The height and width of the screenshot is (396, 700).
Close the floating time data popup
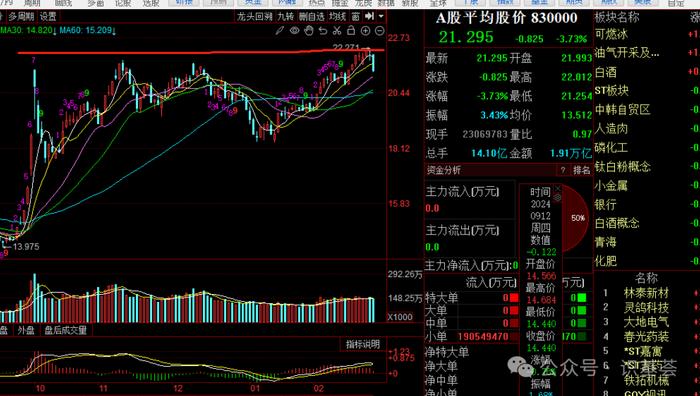(557, 189)
